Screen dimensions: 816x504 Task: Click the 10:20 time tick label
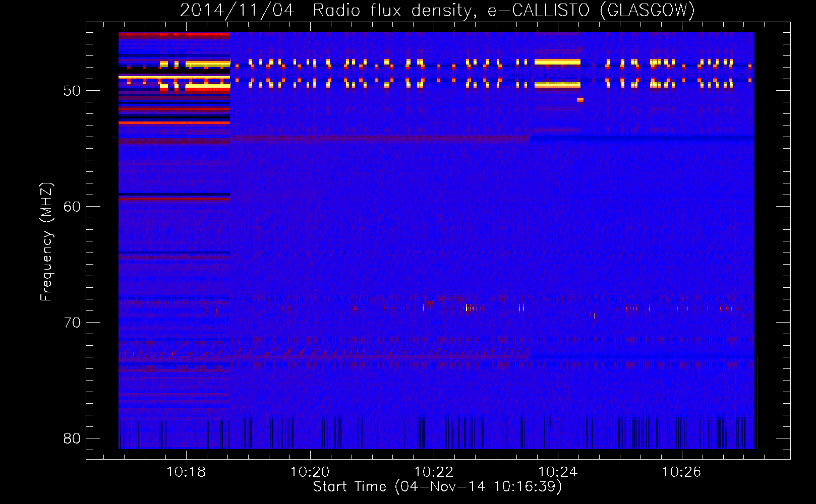click(x=310, y=472)
